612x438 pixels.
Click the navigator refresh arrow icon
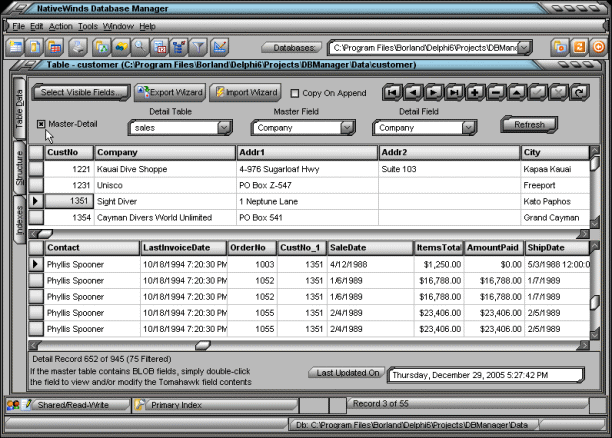pos(577,92)
